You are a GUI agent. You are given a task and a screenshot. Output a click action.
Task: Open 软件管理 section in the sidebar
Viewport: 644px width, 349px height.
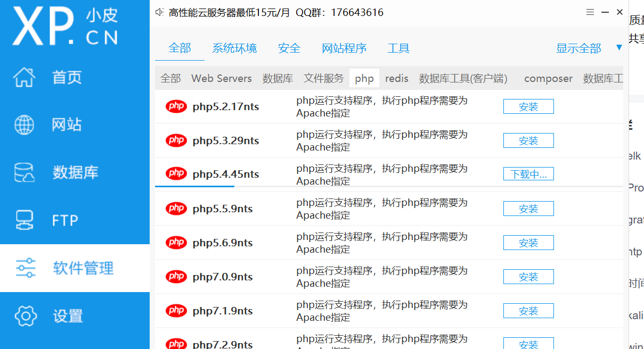(75, 268)
